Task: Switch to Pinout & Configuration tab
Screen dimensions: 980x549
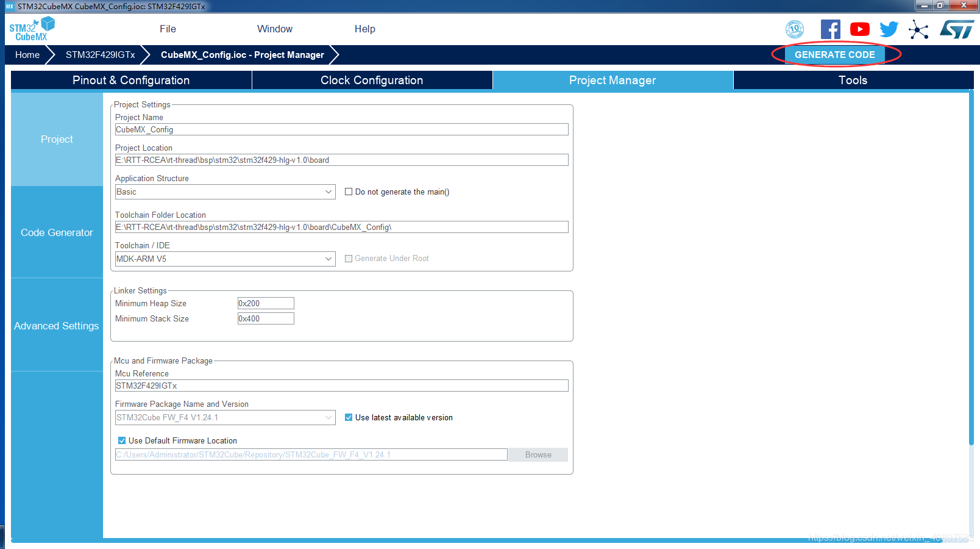Action: 131,80
